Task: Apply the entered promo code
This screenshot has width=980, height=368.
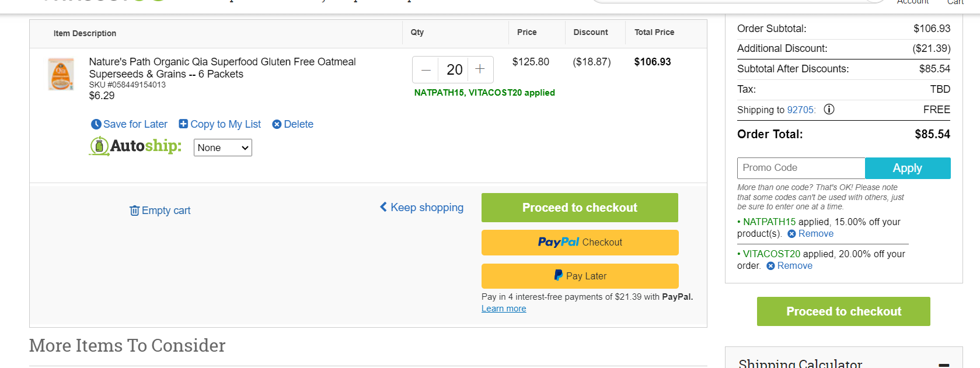Action: (908, 168)
